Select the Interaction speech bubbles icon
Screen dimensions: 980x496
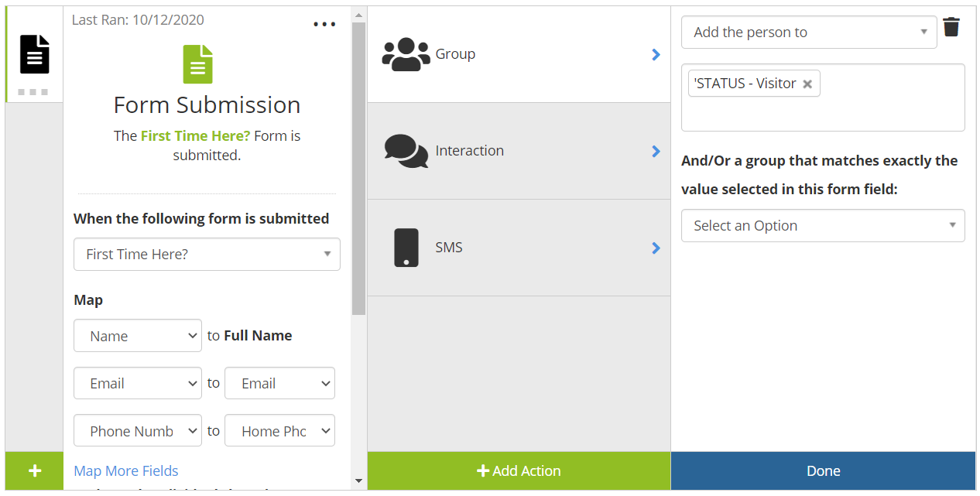pos(406,151)
